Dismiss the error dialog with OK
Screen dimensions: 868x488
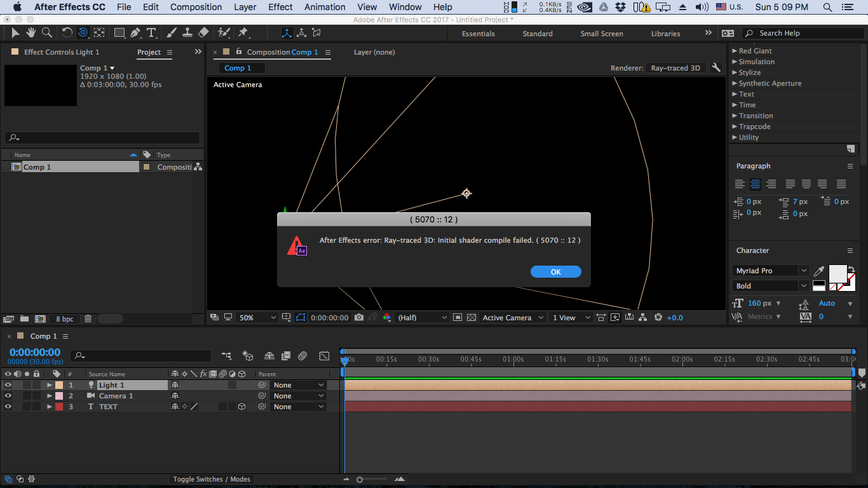pos(556,272)
